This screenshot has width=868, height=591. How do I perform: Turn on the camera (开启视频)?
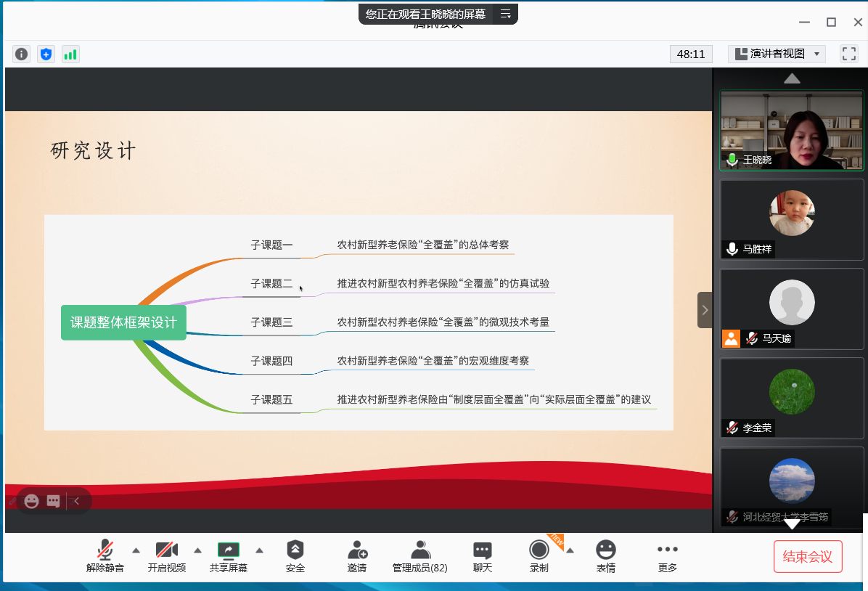point(167,556)
